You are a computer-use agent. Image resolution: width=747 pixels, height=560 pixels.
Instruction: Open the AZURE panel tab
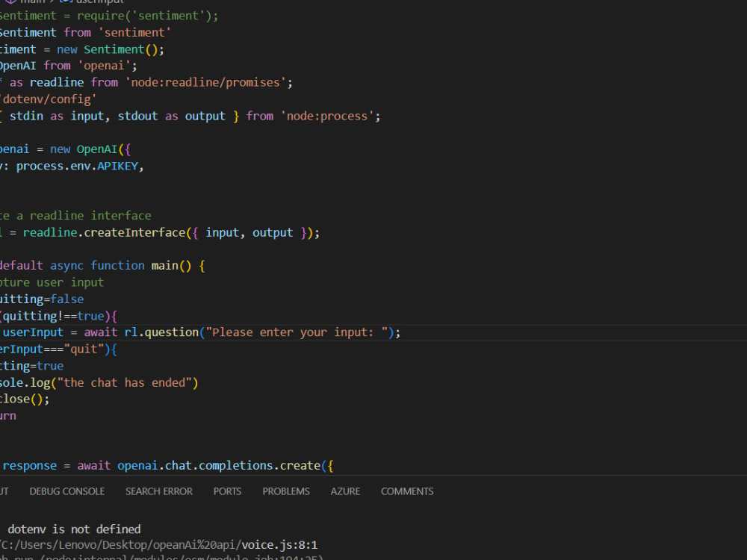345,491
